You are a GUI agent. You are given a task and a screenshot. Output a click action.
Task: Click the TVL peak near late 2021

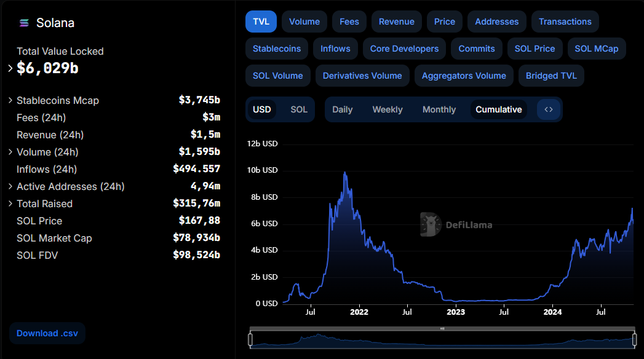[x=345, y=173]
